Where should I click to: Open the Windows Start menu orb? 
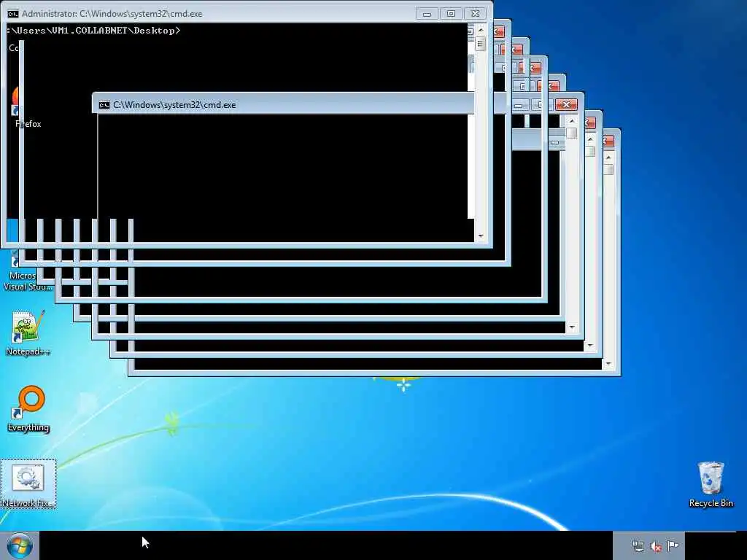[x=19, y=545]
